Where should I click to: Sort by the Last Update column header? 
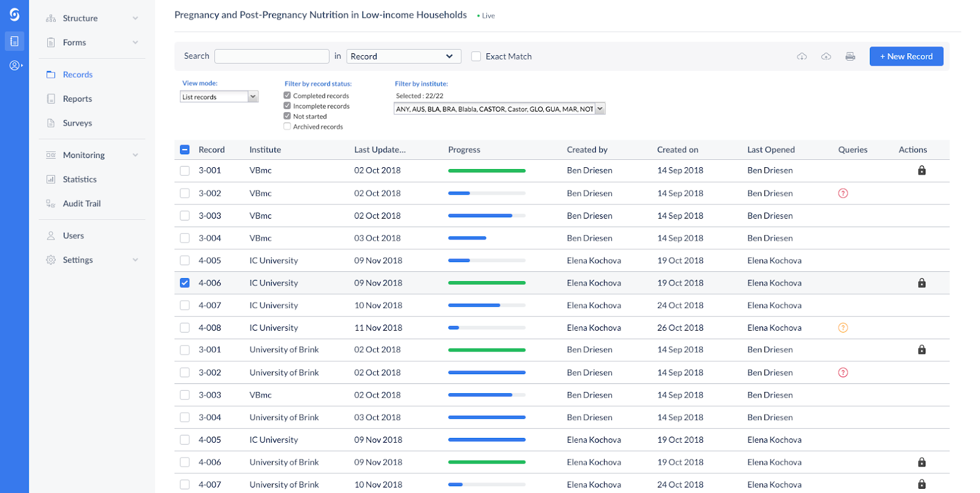380,149
